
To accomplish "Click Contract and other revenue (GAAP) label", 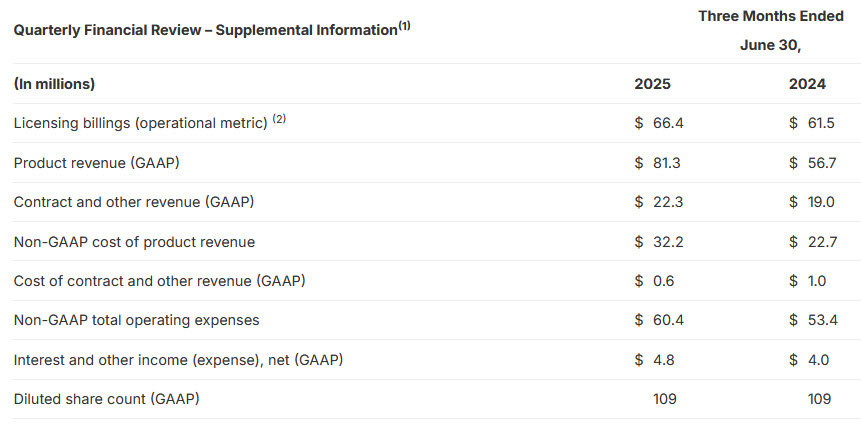I will pos(134,202).
